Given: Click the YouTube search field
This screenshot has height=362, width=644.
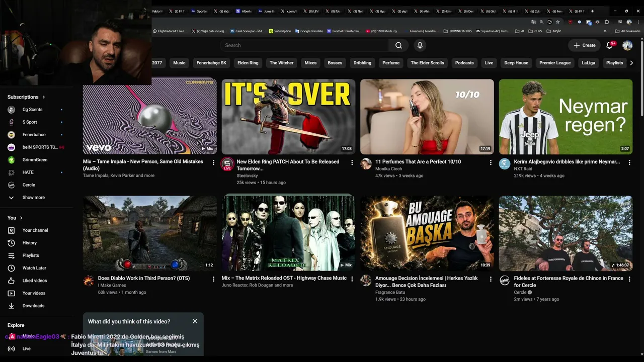Looking at the screenshot, I should click(304, 45).
